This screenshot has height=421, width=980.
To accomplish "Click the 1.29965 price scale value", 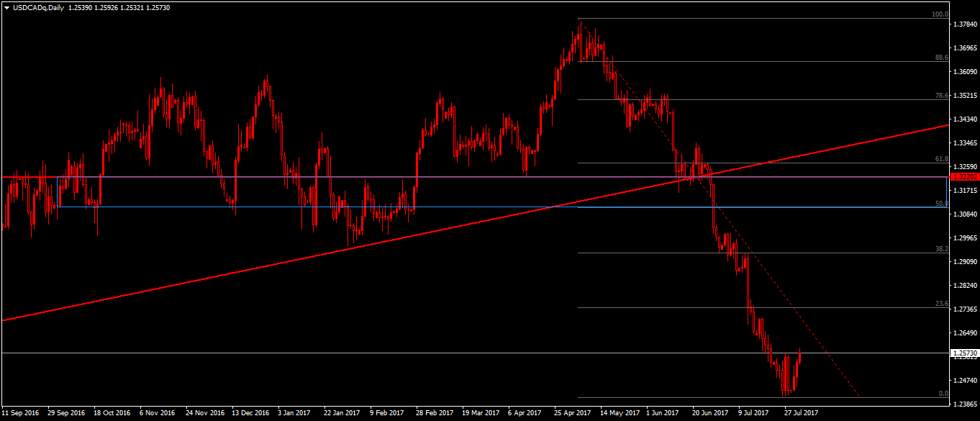I will 965,238.
